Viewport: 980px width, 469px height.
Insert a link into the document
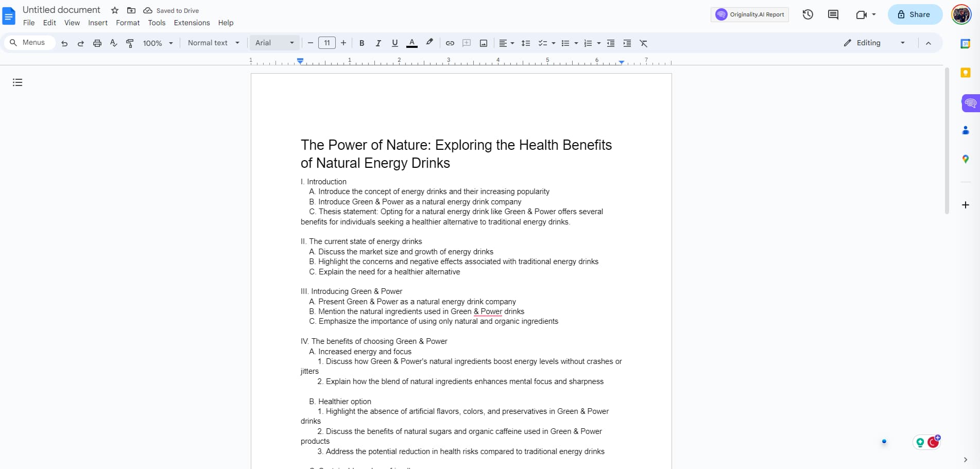click(x=450, y=43)
